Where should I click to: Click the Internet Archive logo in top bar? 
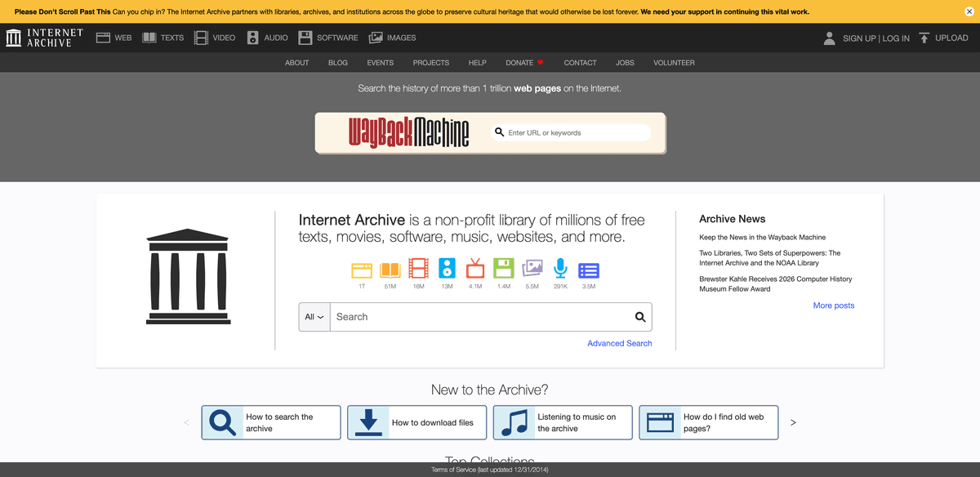pos(45,38)
